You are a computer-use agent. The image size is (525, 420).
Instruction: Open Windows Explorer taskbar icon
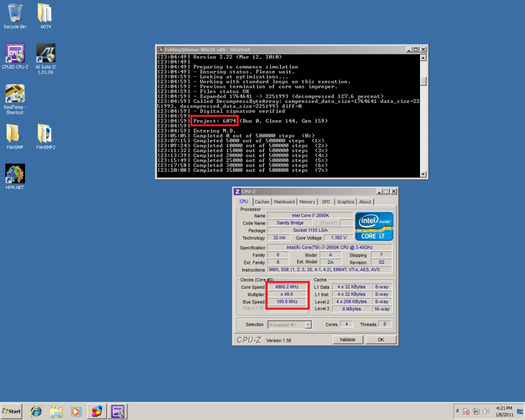click(56, 411)
